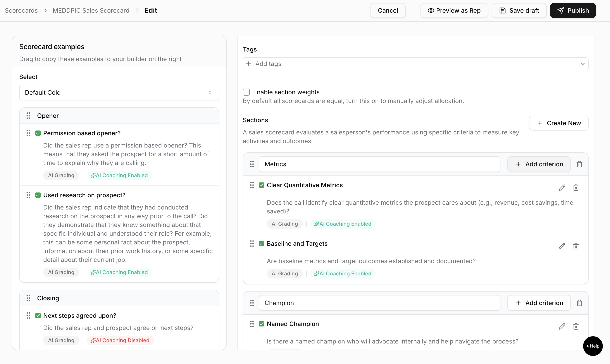Grab the Opener section drag handle
The width and height of the screenshot is (610, 364).
click(28, 115)
